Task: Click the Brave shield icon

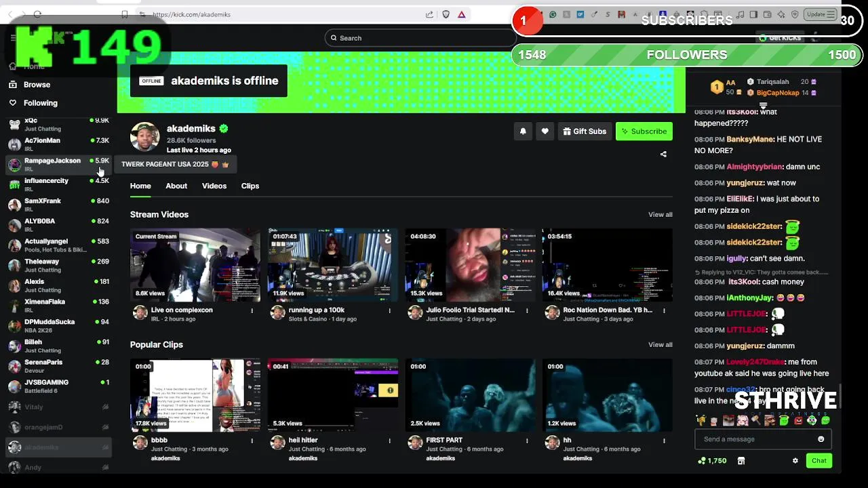Action: click(x=446, y=14)
